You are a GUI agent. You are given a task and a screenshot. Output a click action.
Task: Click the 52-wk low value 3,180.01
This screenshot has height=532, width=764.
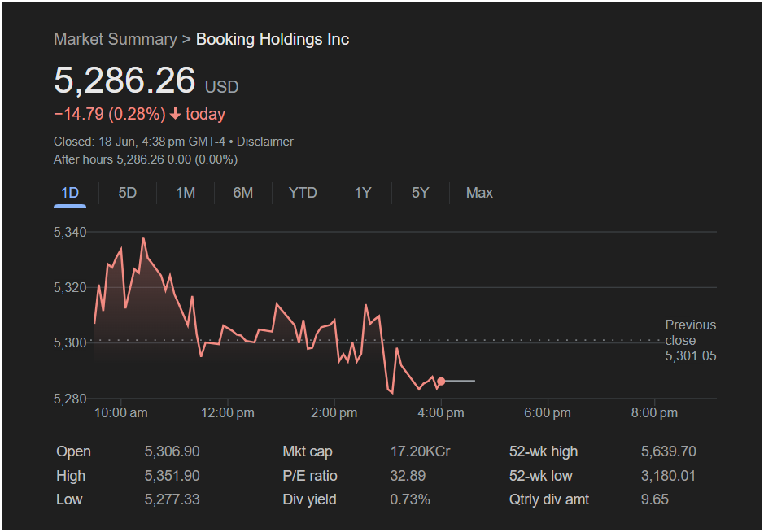(x=668, y=476)
